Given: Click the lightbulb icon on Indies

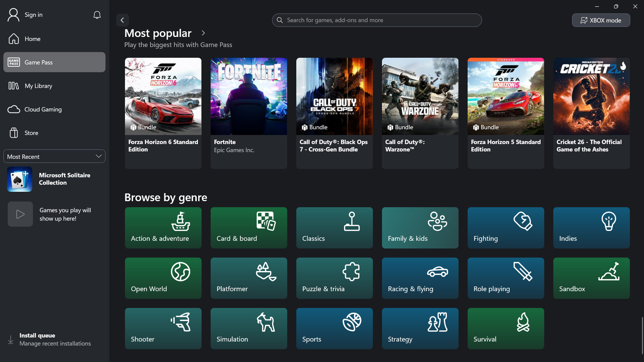Looking at the screenshot, I should pyautogui.click(x=609, y=221).
